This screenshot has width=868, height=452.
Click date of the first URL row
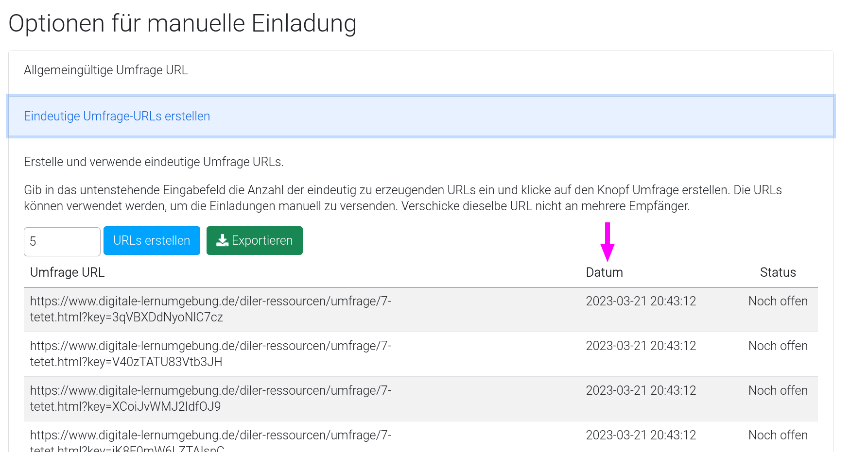click(x=641, y=301)
